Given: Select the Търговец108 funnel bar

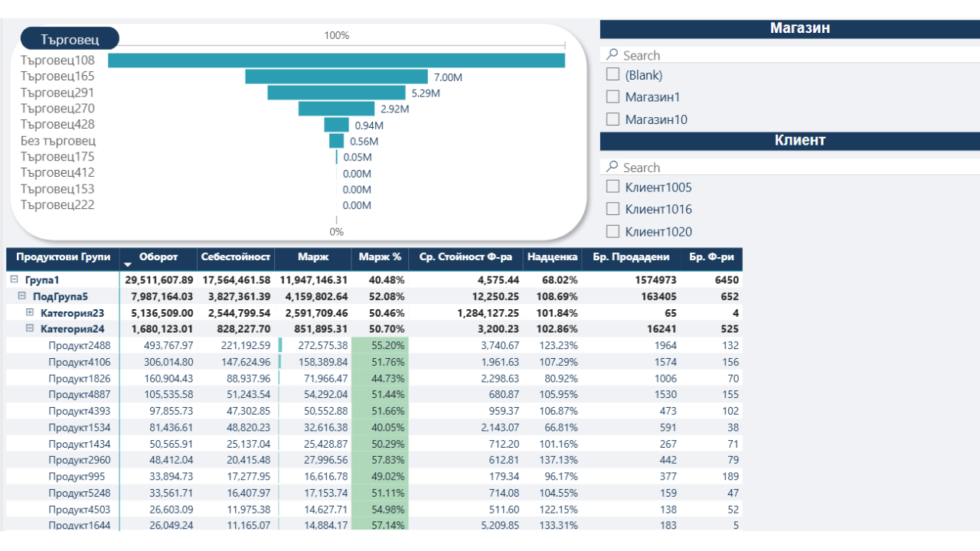Looking at the screenshot, I should [336, 60].
